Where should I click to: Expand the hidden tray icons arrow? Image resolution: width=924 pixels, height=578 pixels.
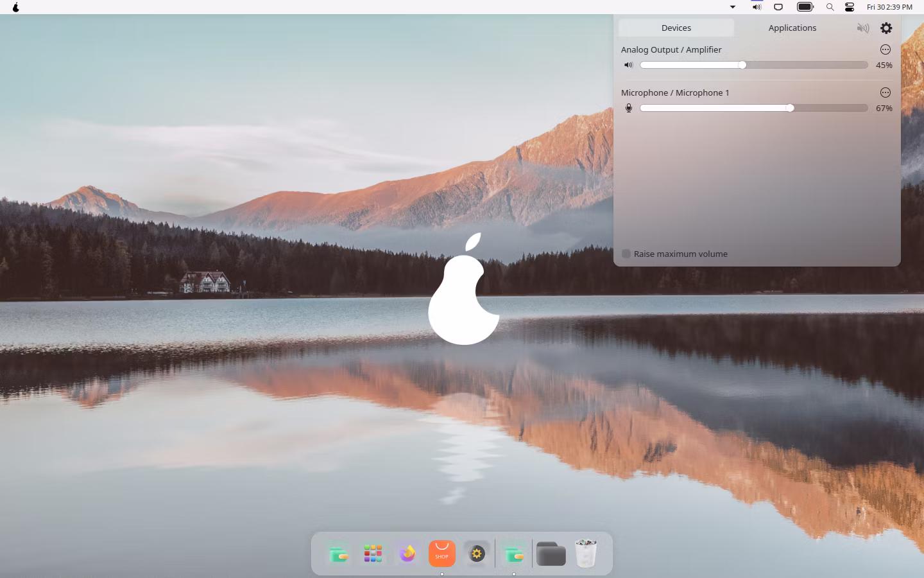click(733, 7)
